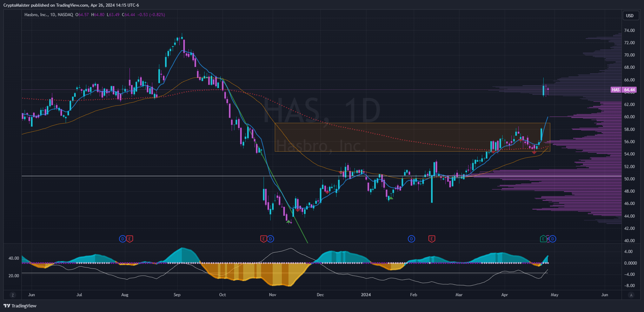The width and height of the screenshot is (644, 312).
Task: Click the 40.00 indicator scale label on left
Action: pyautogui.click(x=14, y=258)
